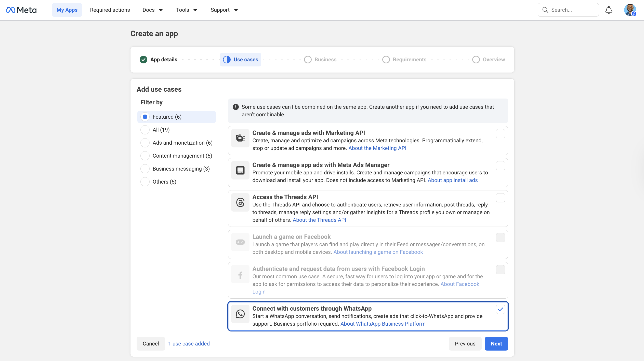Open the notifications bell
Image resolution: width=644 pixels, height=361 pixels.
pos(609,10)
